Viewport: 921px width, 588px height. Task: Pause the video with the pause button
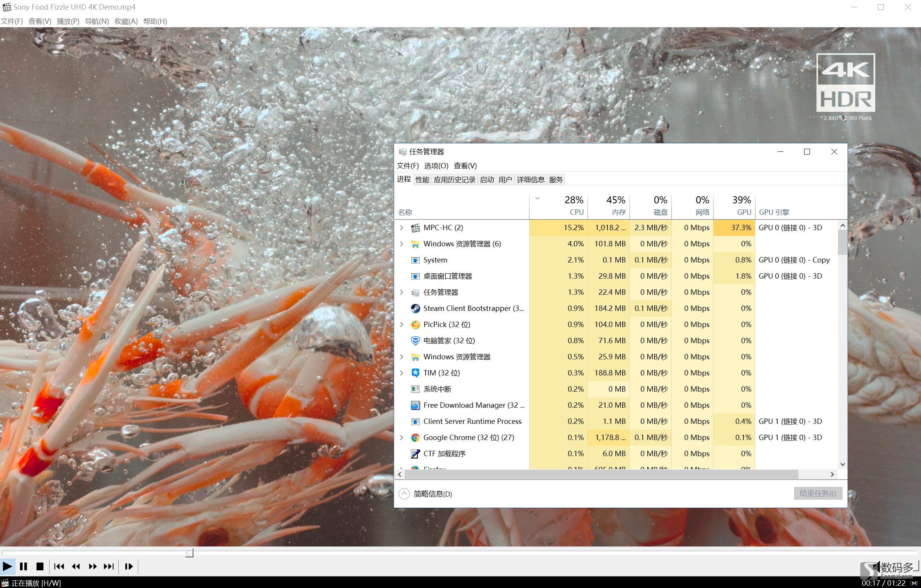(23, 566)
